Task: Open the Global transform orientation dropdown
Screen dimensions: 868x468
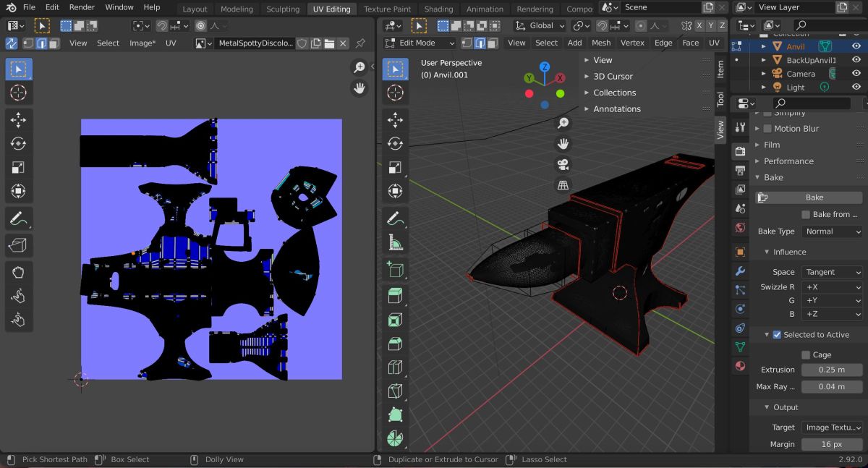Action: pyautogui.click(x=540, y=25)
